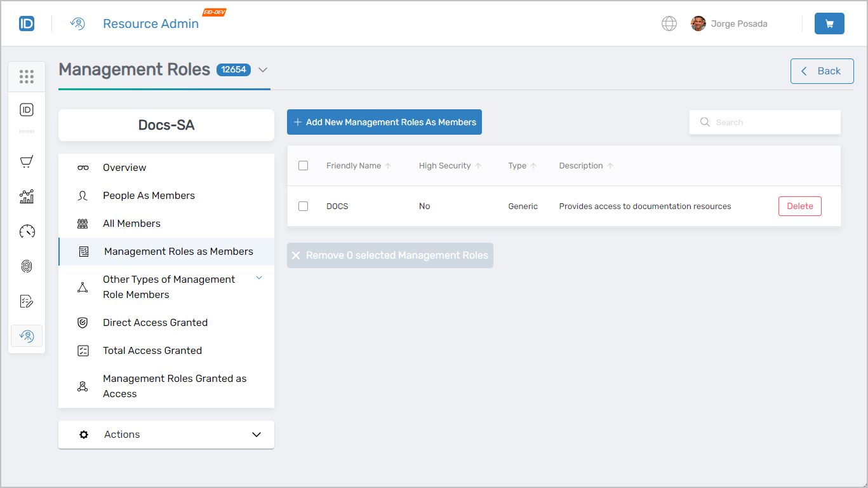The width and height of the screenshot is (868, 488).
Task: Select the highlighted Resource Admin icon in the sidebar
Action: coord(26,335)
